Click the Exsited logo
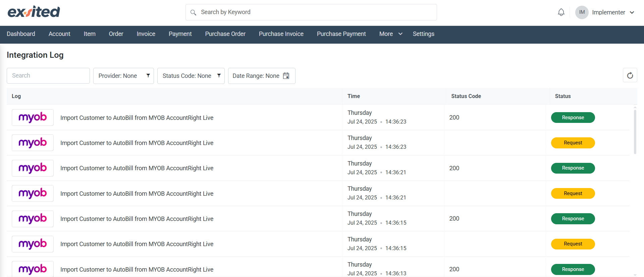644x277 pixels. (34, 12)
